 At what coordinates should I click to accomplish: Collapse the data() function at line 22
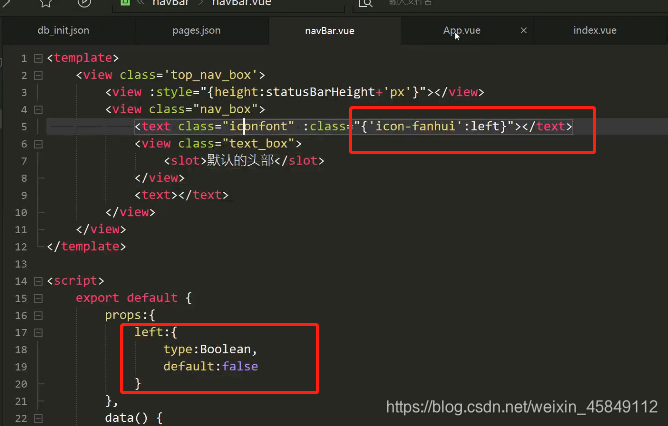pos(38,418)
